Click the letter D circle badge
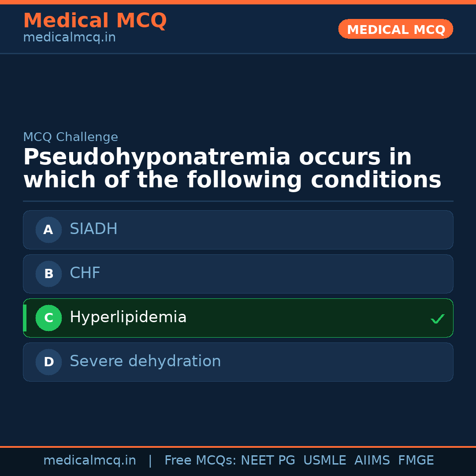 48,362
